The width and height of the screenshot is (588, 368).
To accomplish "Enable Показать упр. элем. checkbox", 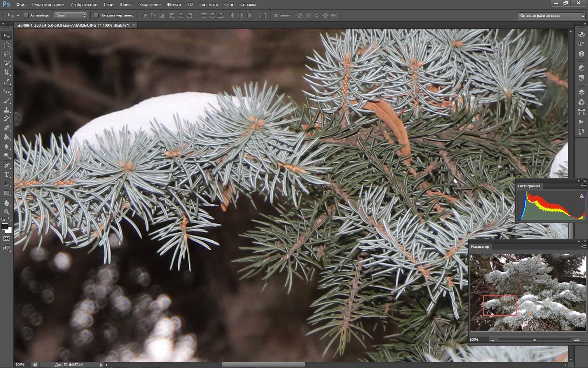I will (96, 15).
